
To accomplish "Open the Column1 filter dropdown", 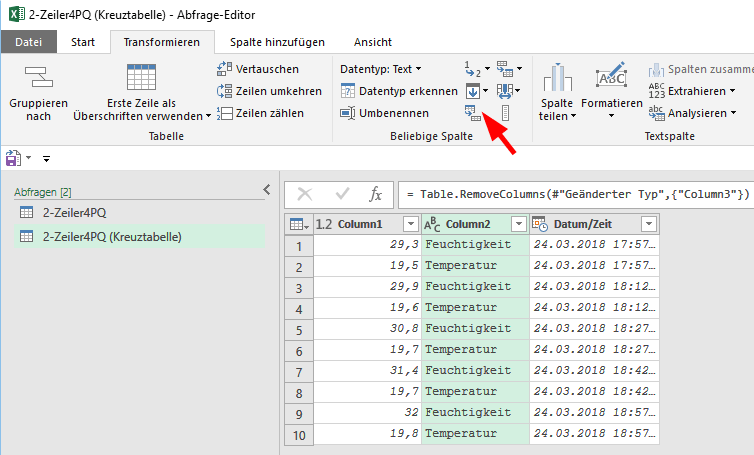I will (411, 224).
